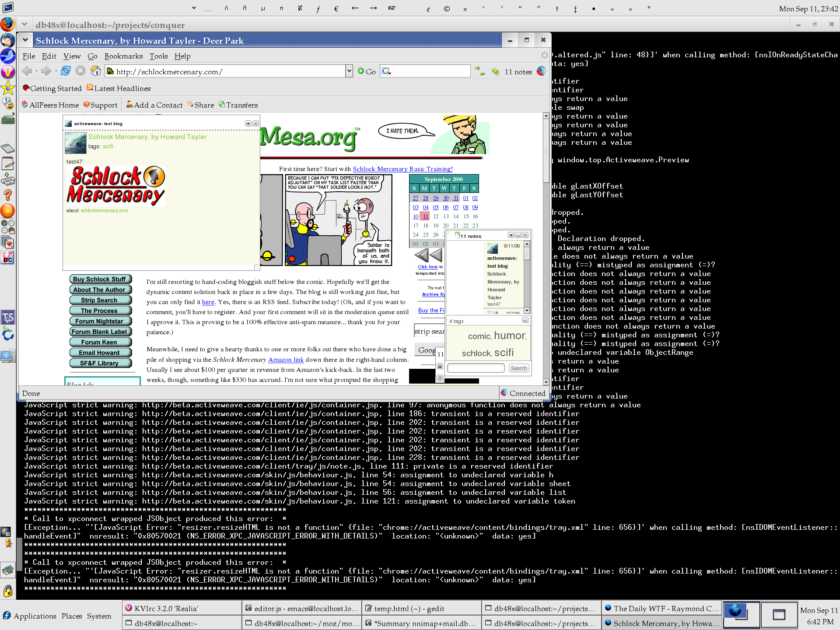Open AllPeers Support
The width and height of the screenshot is (840, 630).
[101, 105]
